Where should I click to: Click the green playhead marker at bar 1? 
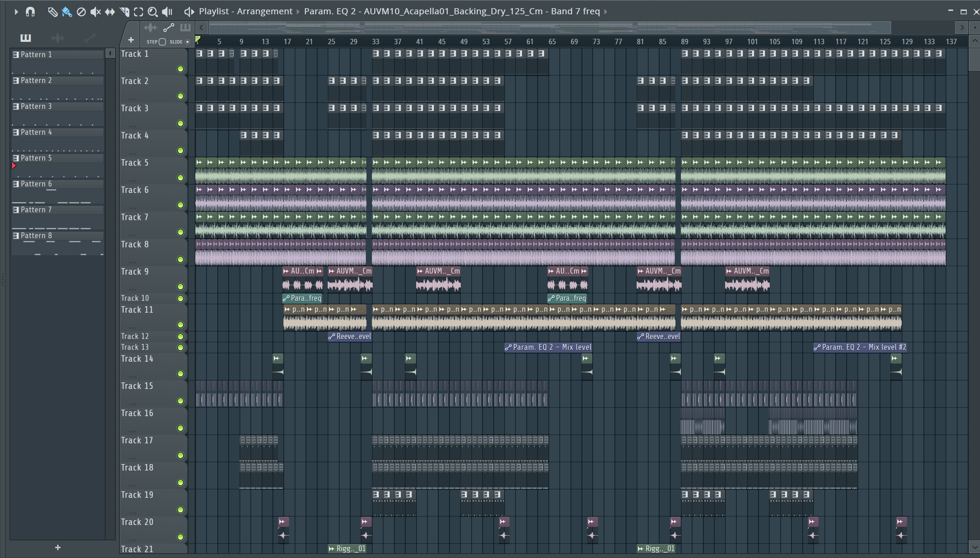pos(198,39)
